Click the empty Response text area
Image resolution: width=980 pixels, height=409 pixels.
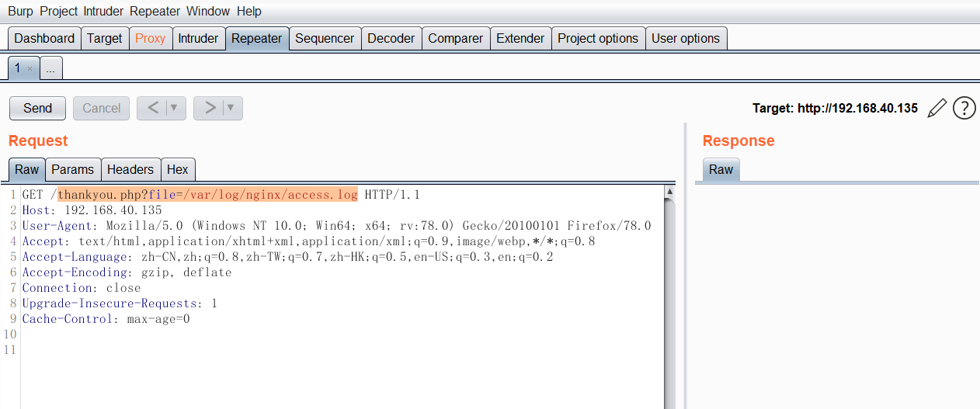click(x=837, y=296)
